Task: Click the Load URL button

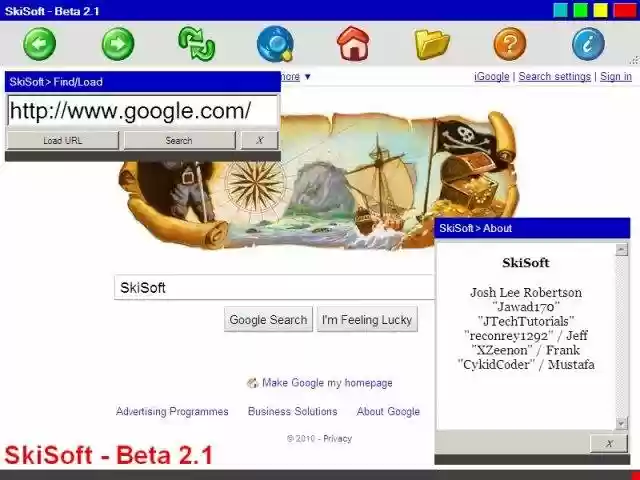Action: click(x=63, y=140)
